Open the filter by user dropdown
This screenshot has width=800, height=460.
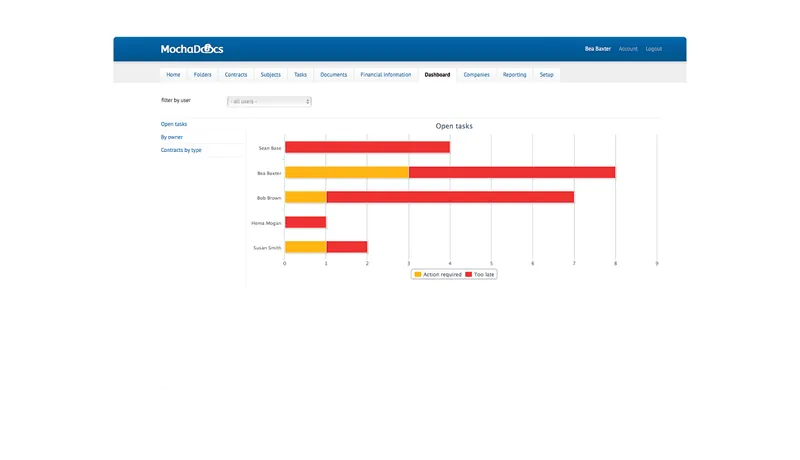click(269, 101)
